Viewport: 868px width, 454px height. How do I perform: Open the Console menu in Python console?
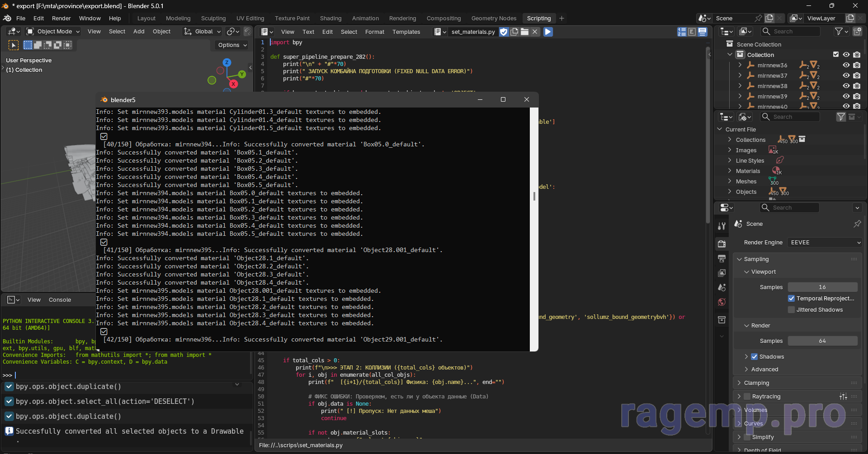60,300
